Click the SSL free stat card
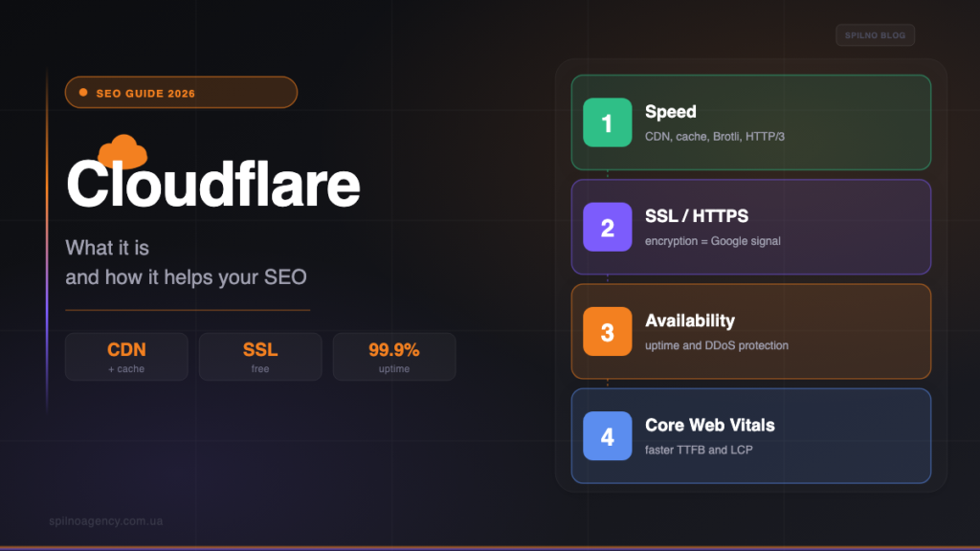The image size is (980, 551). pos(260,357)
